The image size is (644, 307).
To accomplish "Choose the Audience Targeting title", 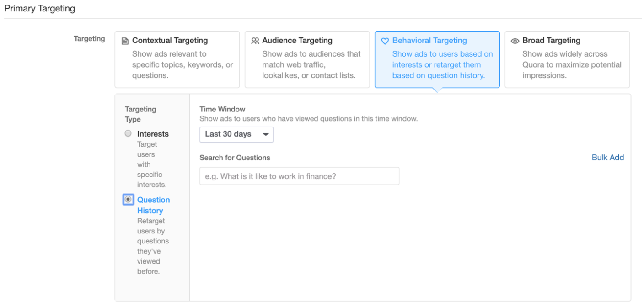I will (x=297, y=41).
